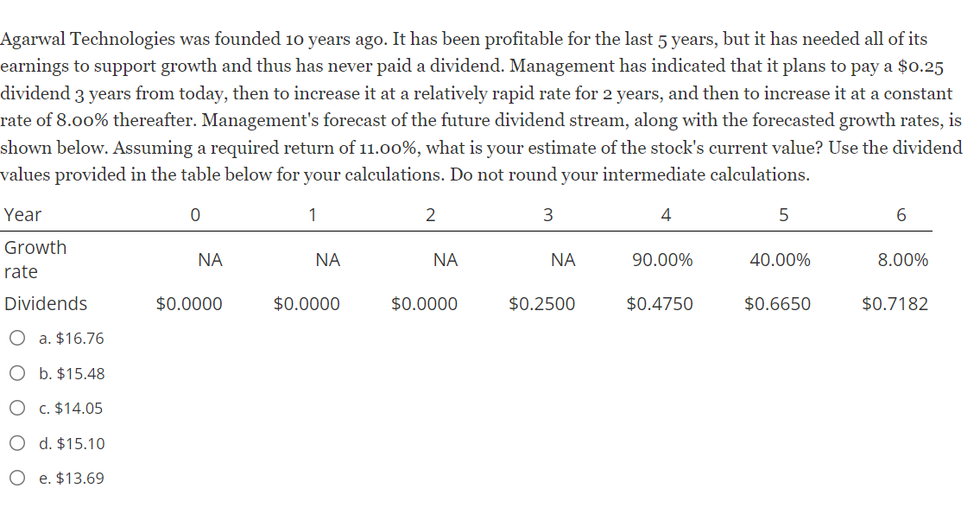980x514 pixels.
Task: Click the Dividends row label
Action: (x=46, y=303)
